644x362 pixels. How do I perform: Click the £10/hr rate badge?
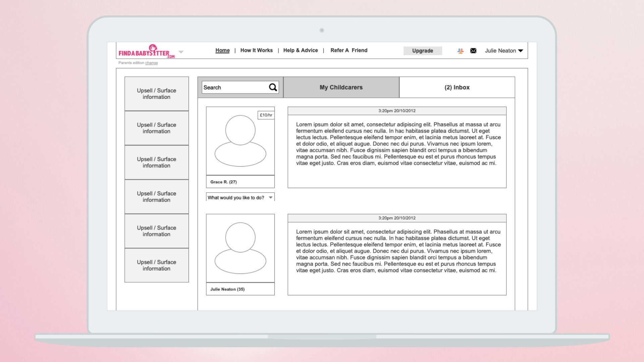tap(266, 115)
